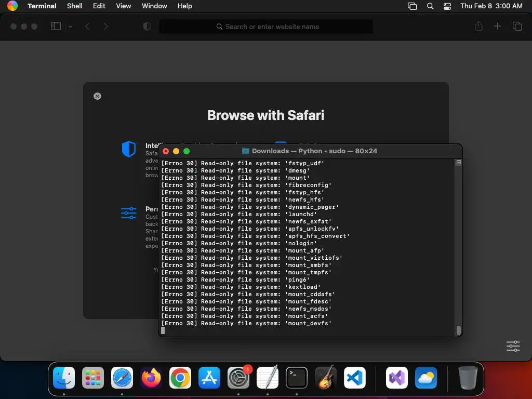
Task: Open Firefox from the Dock
Action: pyautogui.click(x=151, y=378)
